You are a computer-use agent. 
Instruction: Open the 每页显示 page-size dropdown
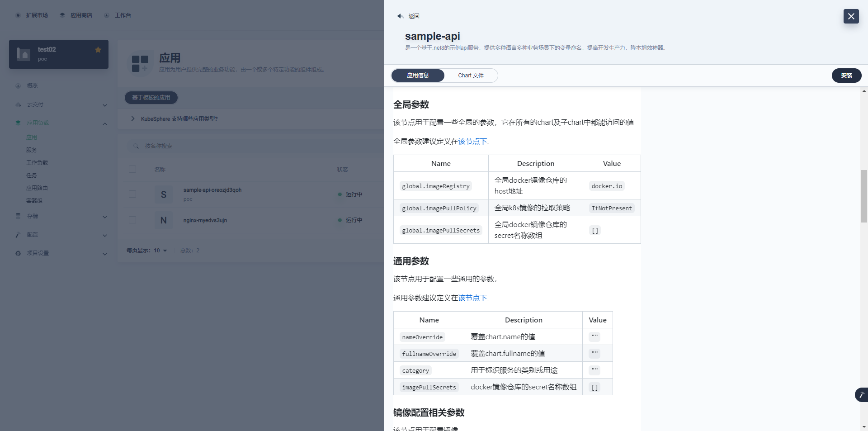pos(160,251)
